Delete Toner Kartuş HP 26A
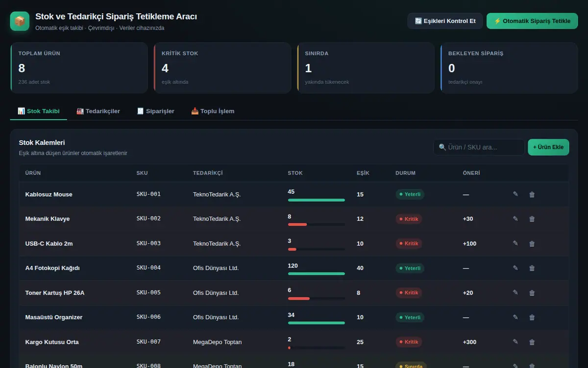Image resolution: width=588 pixels, height=368 pixels. pos(532,293)
